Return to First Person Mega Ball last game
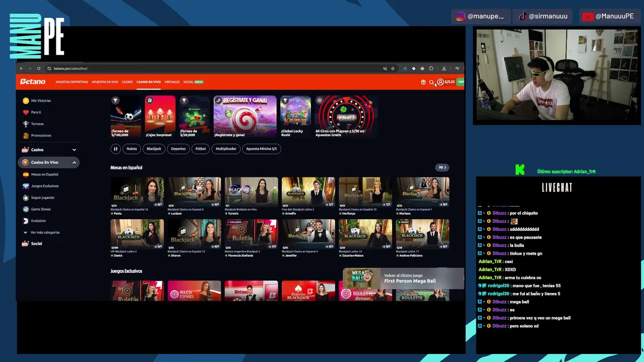 point(403,279)
